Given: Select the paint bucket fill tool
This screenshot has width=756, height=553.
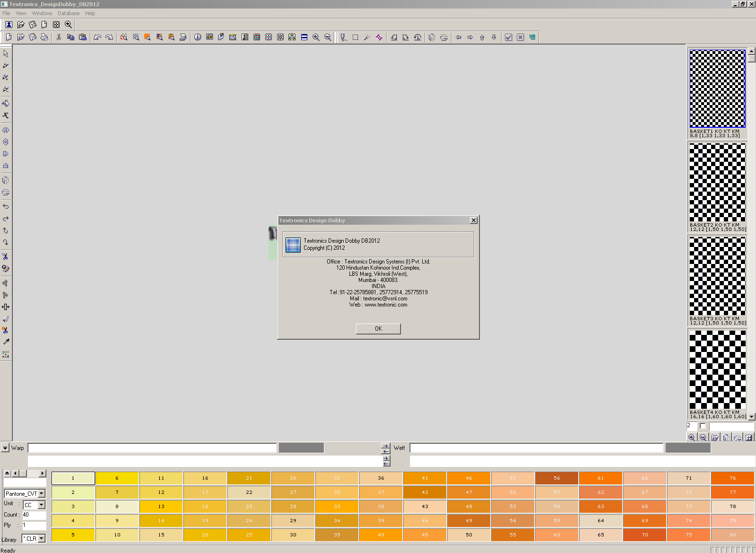Looking at the screenshot, I should click(6, 104).
